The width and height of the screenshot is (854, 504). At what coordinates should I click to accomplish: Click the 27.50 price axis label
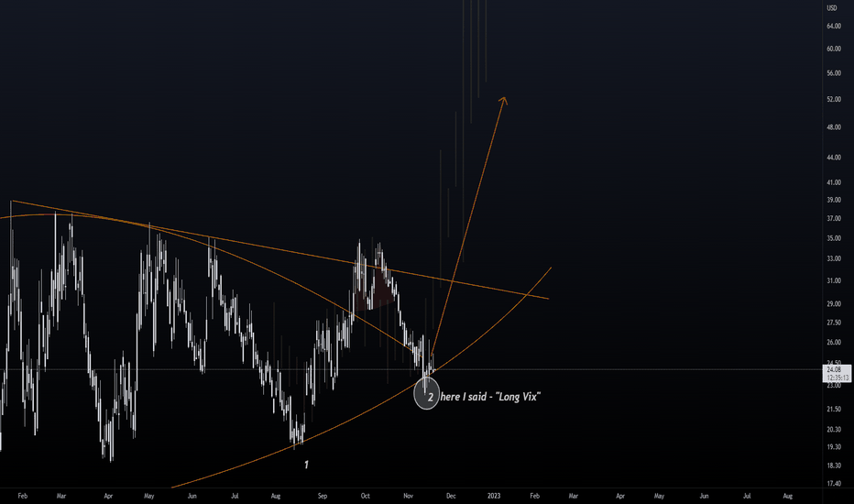coord(834,323)
